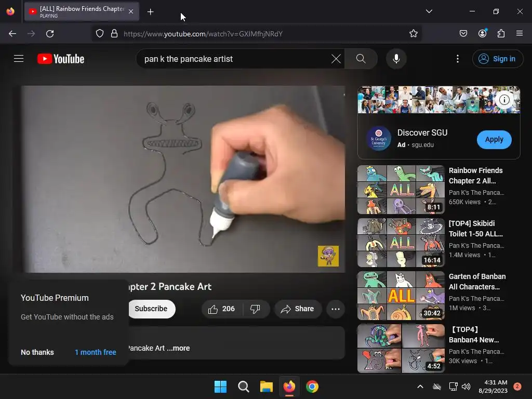Open Firefox extensions puzzle icon
Image resolution: width=532 pixels, height=399 pixels.
[501, 34]
